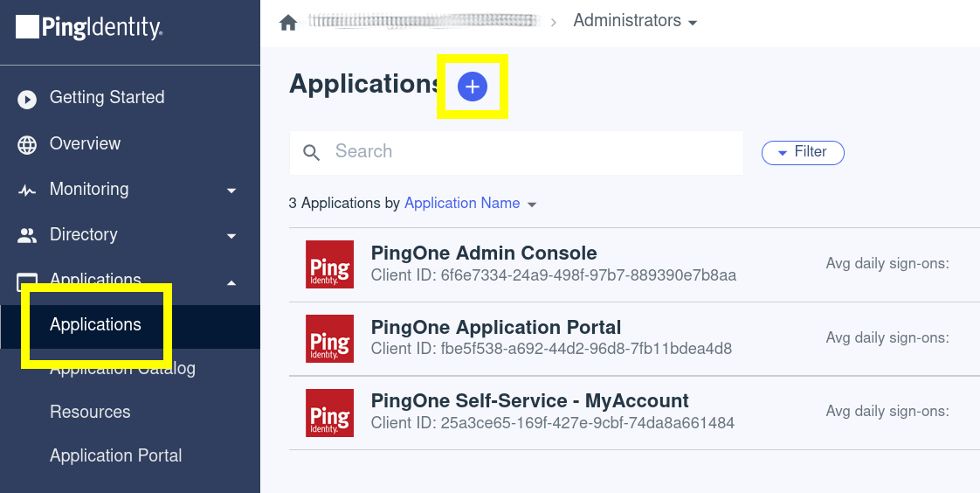Viewport: 980px width, 493px height.
Task: Expand the Directory sidebar section
Action: [x=231, y=235]
